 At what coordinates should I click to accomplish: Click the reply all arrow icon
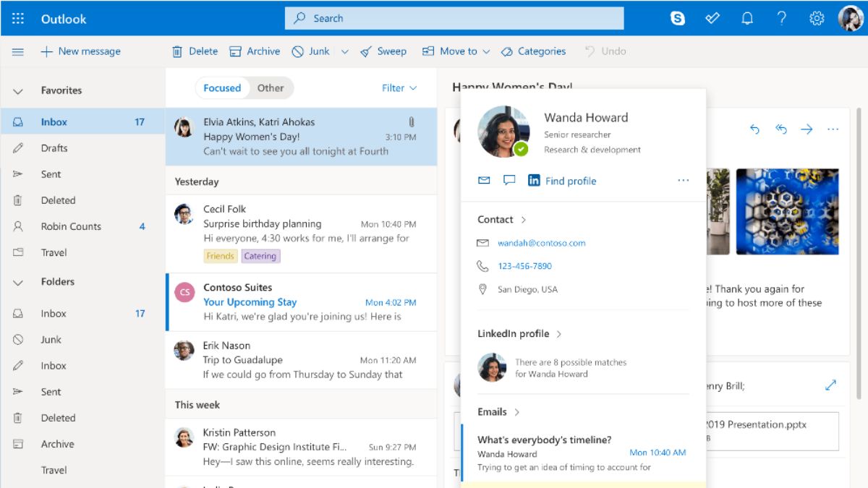[781, 129]
